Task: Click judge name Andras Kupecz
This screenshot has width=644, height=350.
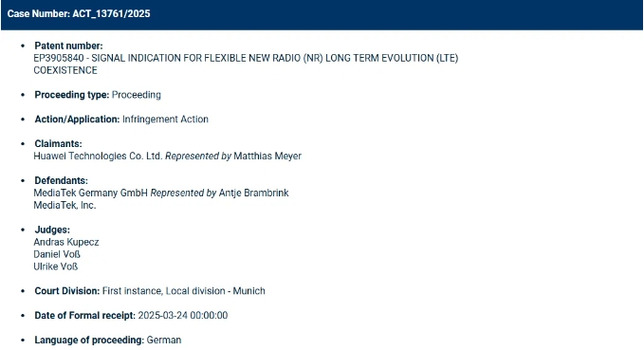Action: click(x=66, y=242)
